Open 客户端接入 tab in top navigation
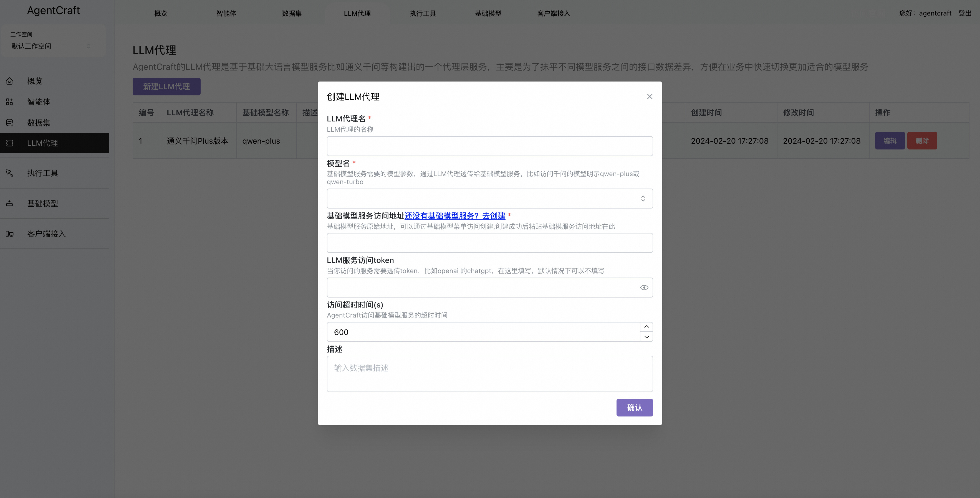Image resolution: width=980 pixels, height=498 pixels. tap(553, 13)
